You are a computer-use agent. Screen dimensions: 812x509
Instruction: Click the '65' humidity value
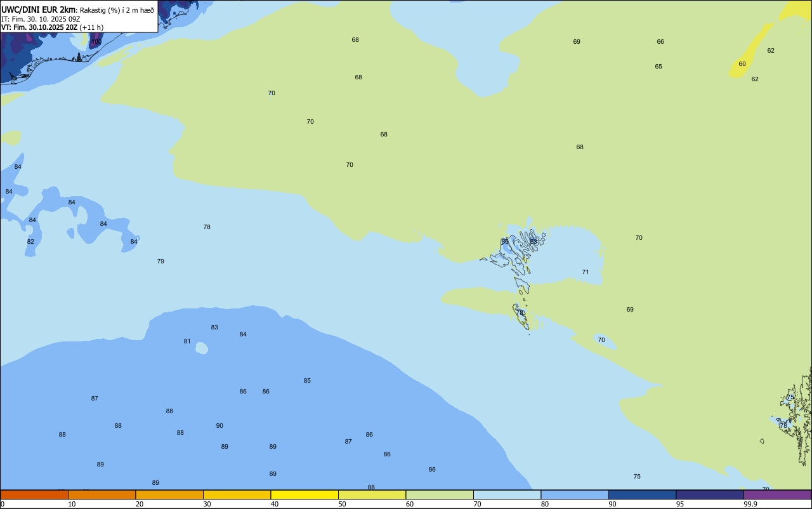click(658, 67)
